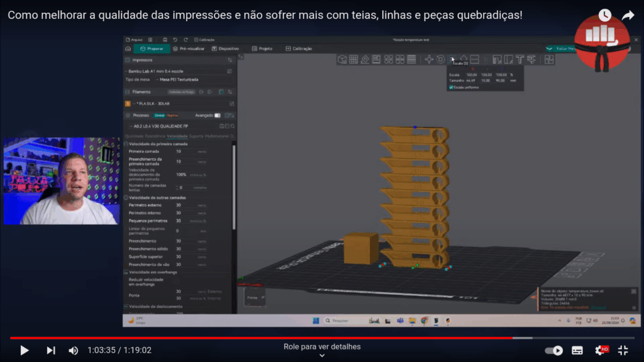Expand the 'Role para ver detalhes' chevron
Image resolution: width=644 pixels, height=362 pixels.
(322, 356)
